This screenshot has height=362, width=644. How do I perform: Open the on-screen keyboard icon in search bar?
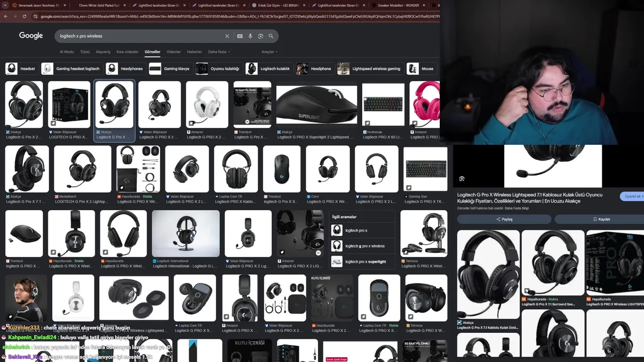240,36
